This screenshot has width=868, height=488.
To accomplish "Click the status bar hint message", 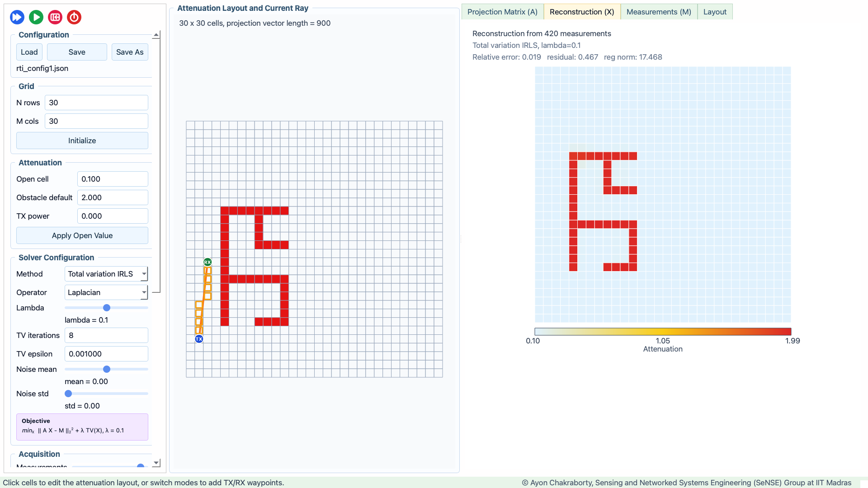I will pos(143,483).
